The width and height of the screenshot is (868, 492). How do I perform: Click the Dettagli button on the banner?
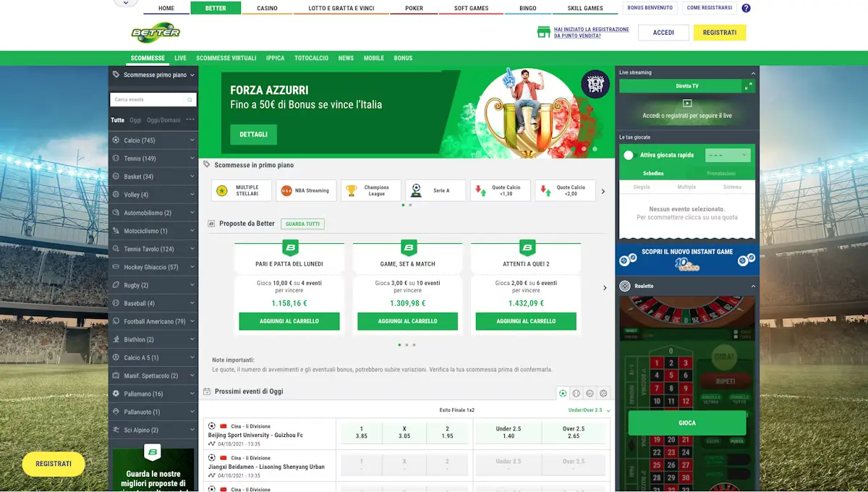click(x=253, y=135)
